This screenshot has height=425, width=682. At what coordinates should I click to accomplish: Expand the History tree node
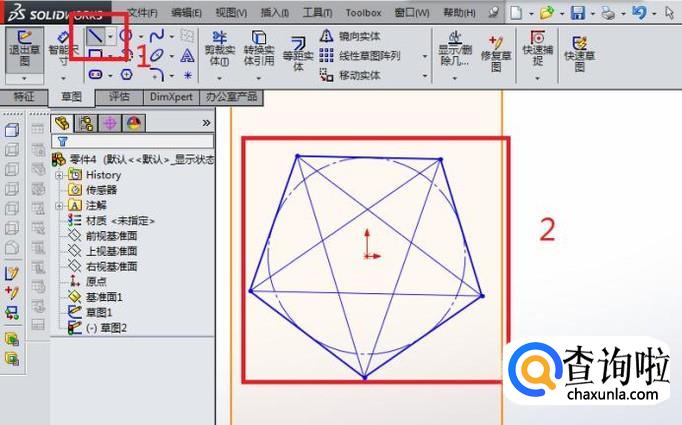click(x=59, y=175)
